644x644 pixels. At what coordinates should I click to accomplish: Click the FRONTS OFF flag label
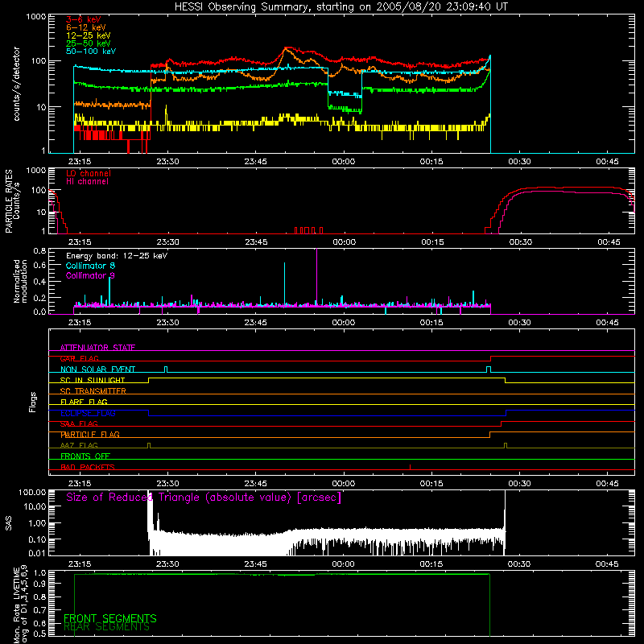[x=85, y=456]
